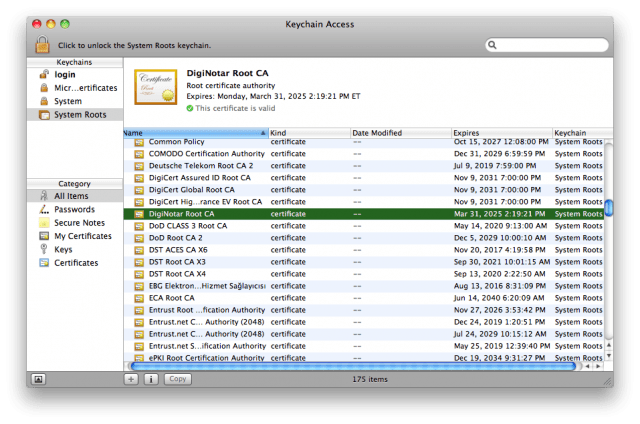
Task: Click the vertical scrollbar up arrow
Action: (609, 345)
